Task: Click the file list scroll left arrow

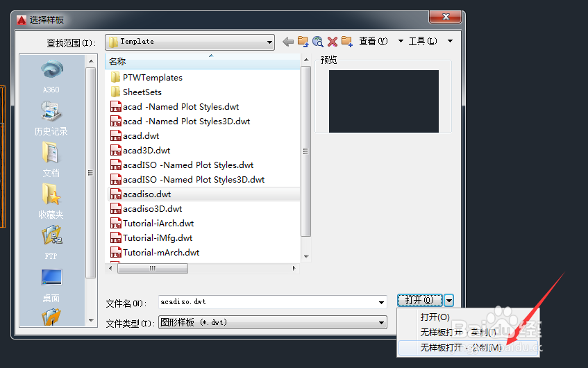Action: [110, 268]
